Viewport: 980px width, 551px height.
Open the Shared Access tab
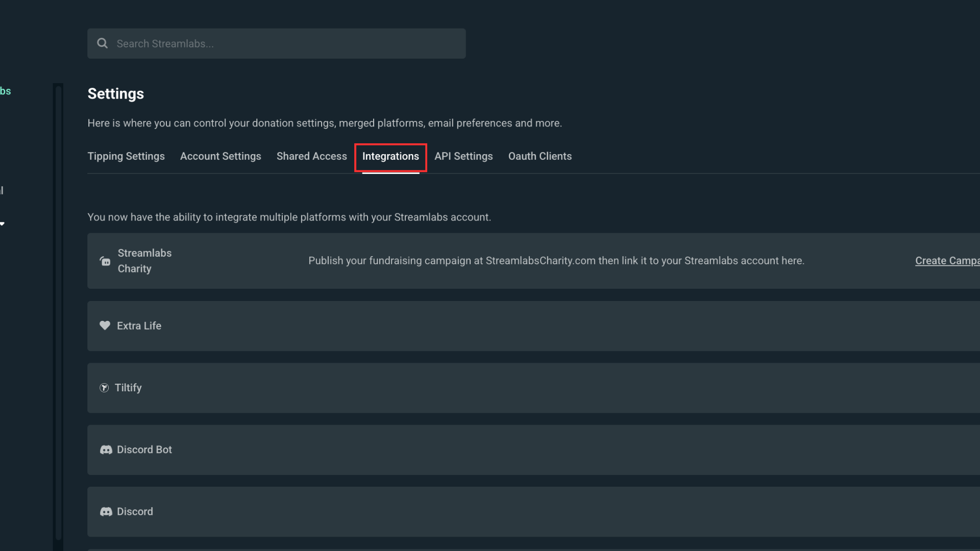(x=311, y=156)
